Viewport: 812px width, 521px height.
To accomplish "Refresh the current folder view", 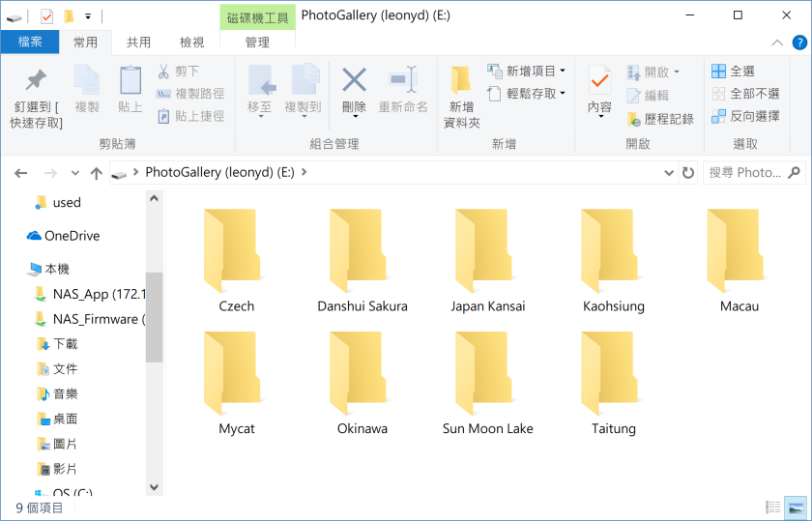I will (687, 172).
